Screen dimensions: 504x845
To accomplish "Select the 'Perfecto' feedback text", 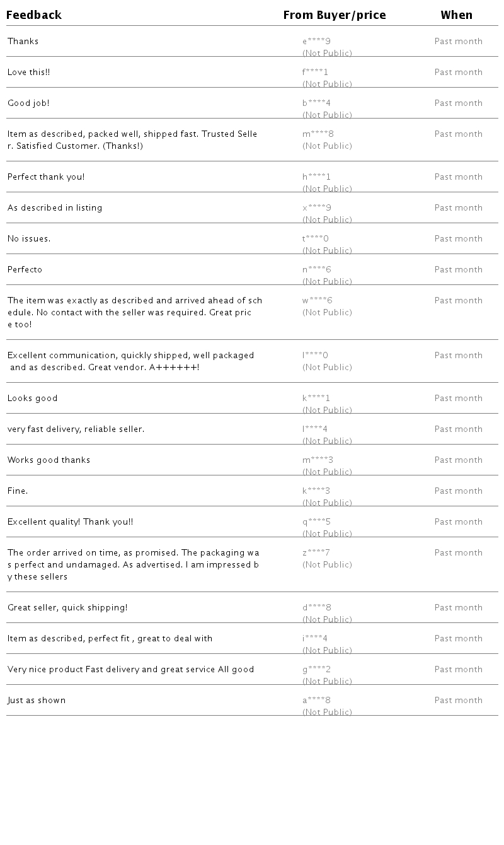I will (x=25, y=270).
